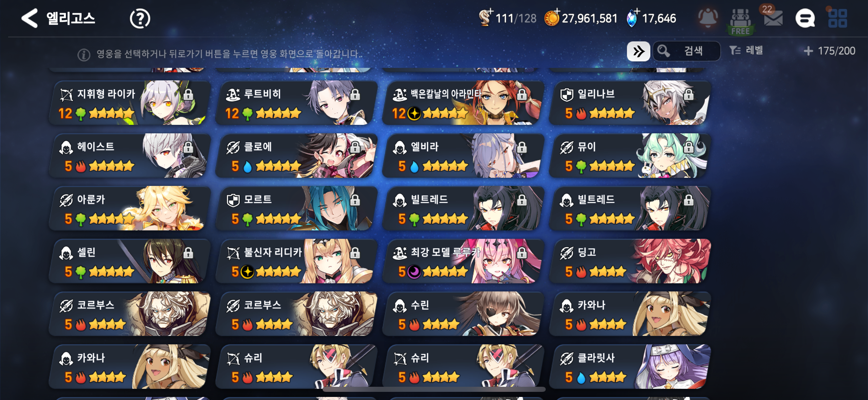Click the horizontal scroll indicator bar
Viewport: 868px width, 400px height.
tap(434, 389)
